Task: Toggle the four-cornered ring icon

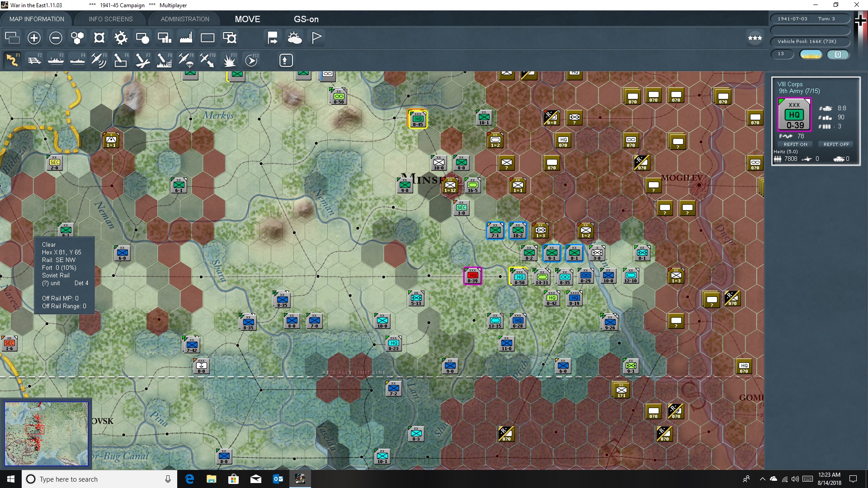Action: pos(99,38)
